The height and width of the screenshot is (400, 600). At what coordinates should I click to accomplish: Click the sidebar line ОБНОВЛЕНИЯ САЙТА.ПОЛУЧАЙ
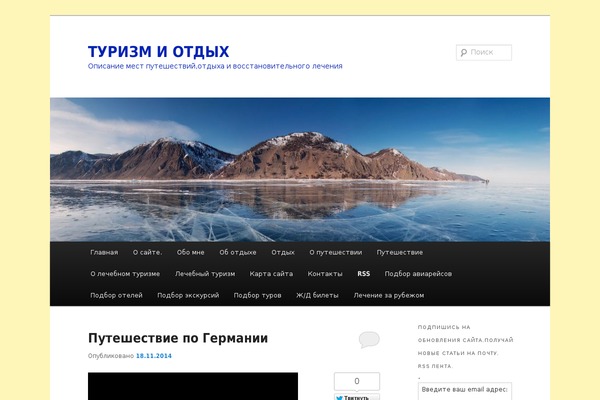[x=466, y=340]
